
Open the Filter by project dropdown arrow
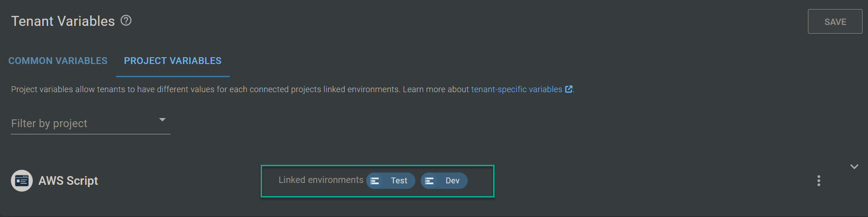click(x=162, y=120)
